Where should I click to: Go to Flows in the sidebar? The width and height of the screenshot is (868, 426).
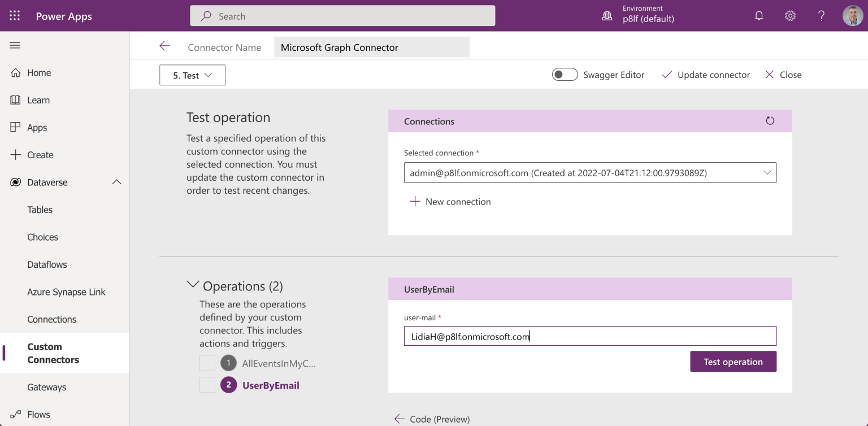pos(38,414)
